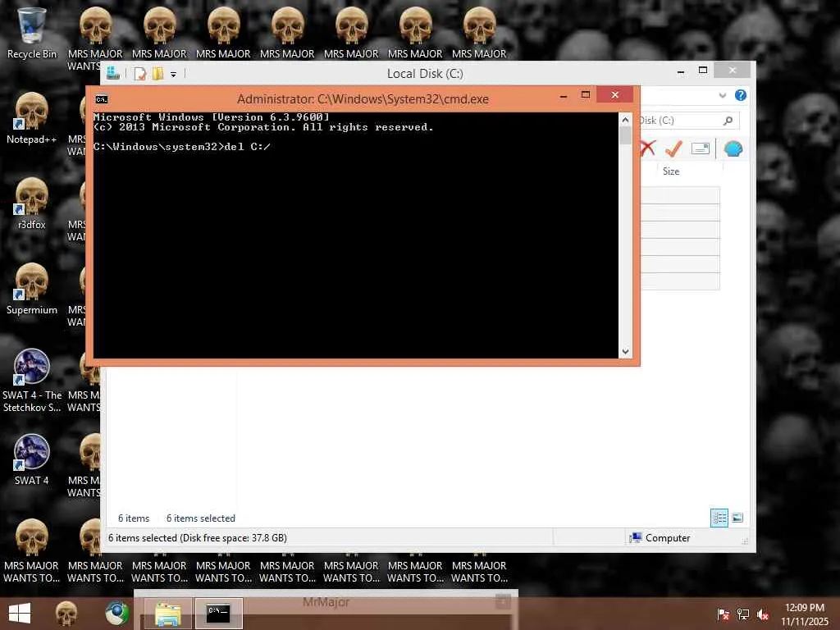
Task: Open Action Center flag in system tray
Action: (724, 614)
